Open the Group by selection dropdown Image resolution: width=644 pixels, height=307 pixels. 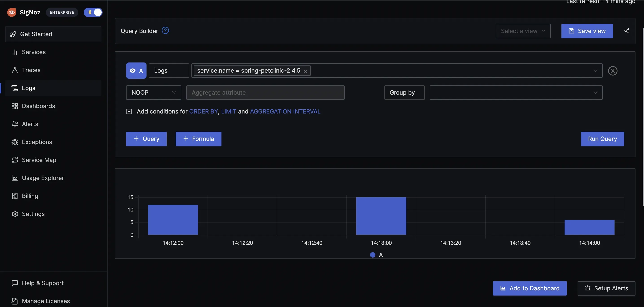(x=516, y=93)
